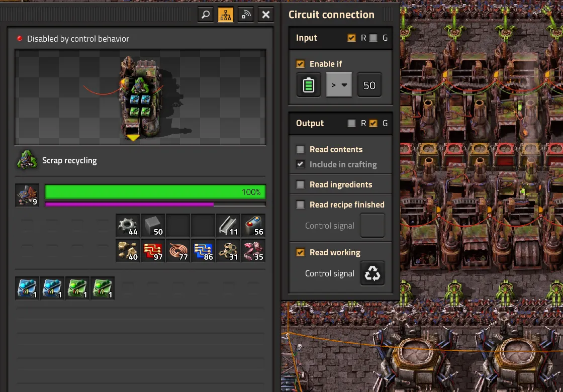The height and width of the screenshot is (392, 563).
Task: Toggle Include in crafting checkbox
Action: 301,164
